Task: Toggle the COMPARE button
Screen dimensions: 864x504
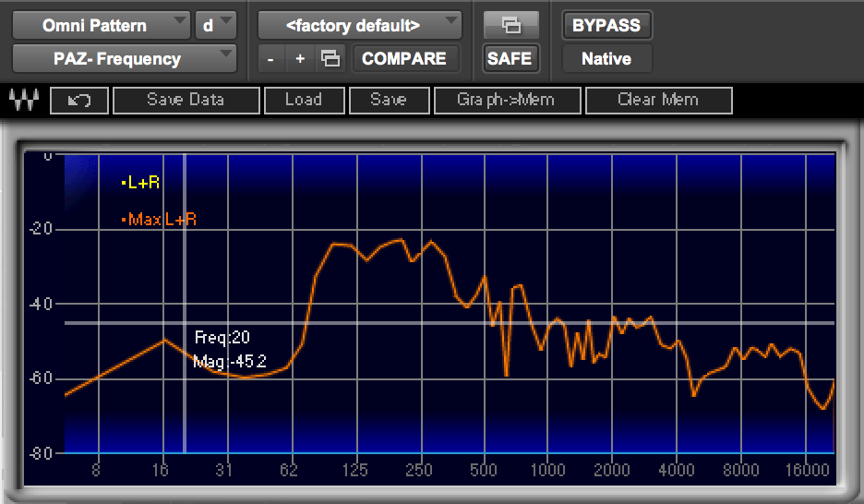Action: [404, 59]
